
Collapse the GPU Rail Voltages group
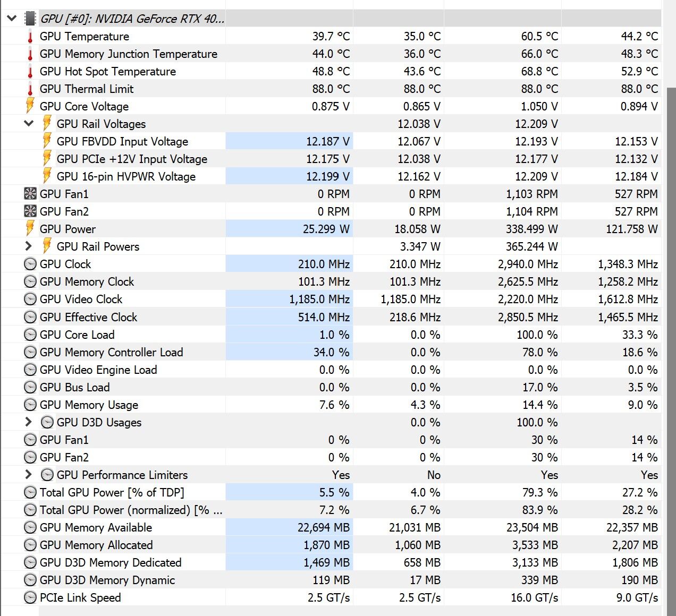29,123
